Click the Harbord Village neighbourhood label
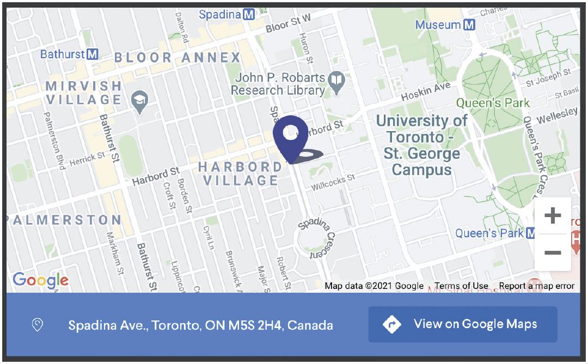Screen dimensions: 588x364 tap(241, 174)
